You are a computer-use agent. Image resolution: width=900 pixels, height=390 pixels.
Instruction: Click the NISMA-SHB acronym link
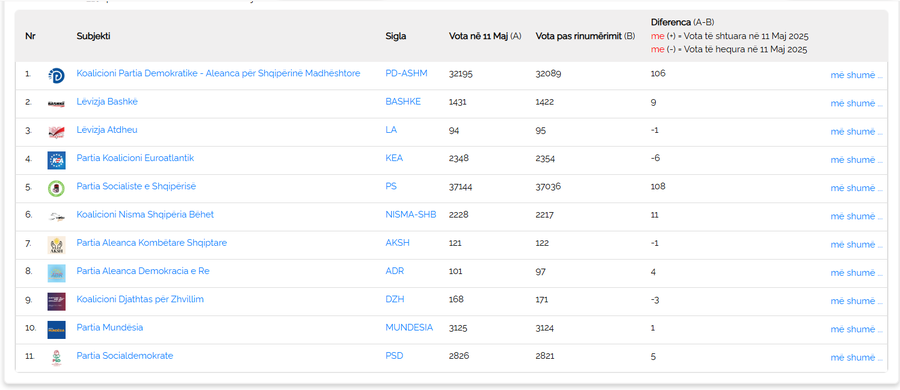click(411, 214)
